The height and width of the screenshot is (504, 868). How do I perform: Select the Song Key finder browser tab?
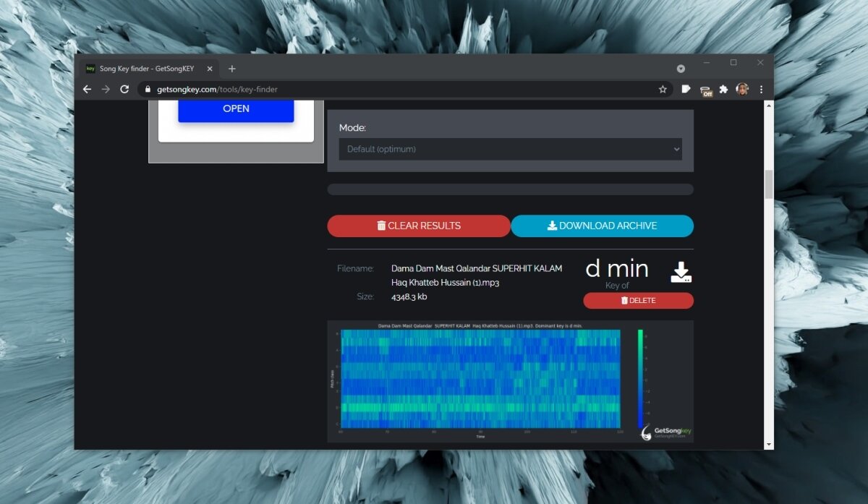coord(147,69)
